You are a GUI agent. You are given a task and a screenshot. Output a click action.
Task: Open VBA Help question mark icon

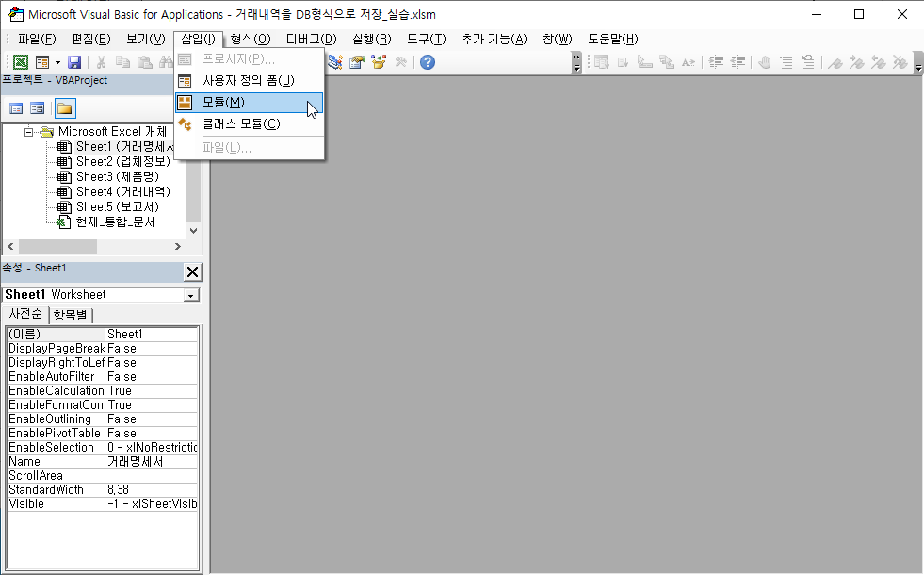428,62
